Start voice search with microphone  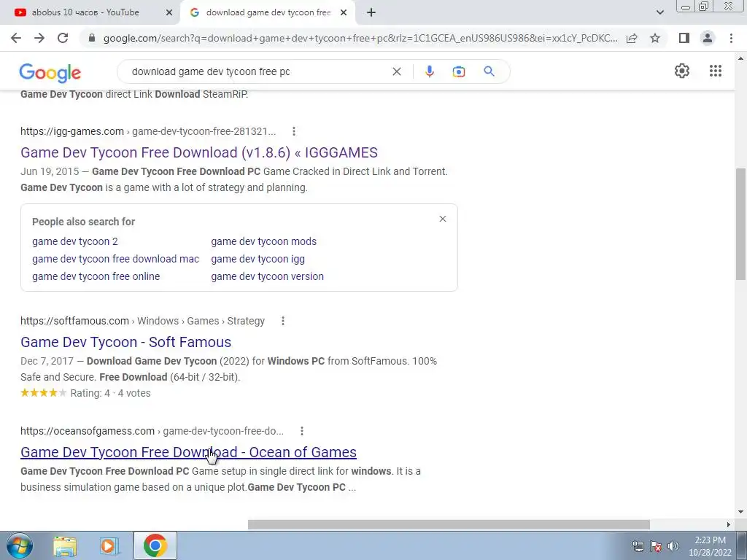[x=429, y=71]
